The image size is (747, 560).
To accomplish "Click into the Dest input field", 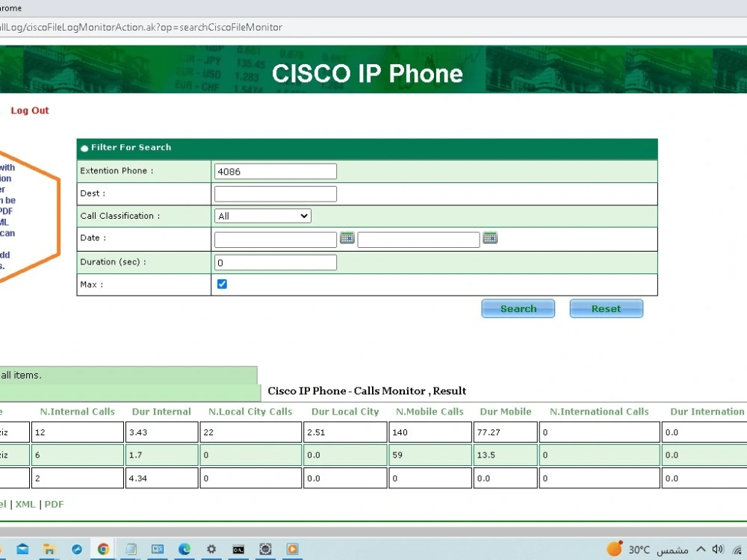I will tap(276, 194).
